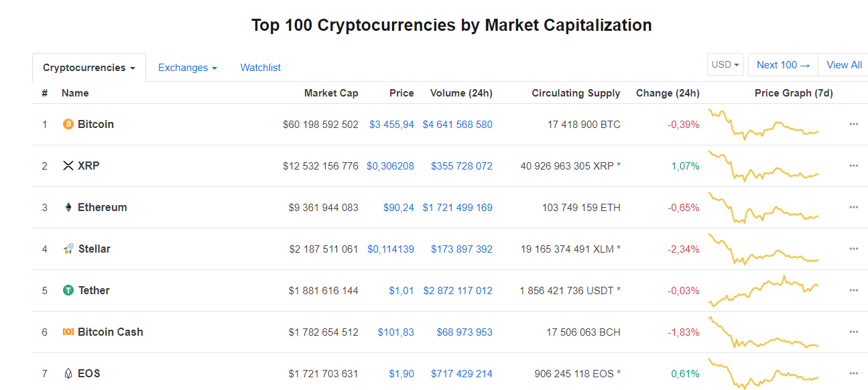Image resolution: width=868 pixels, height=390 pixels.
Task: Click the Bitcoin Cash logo icon
Action: pyautogui.click(x=68, y=332)
